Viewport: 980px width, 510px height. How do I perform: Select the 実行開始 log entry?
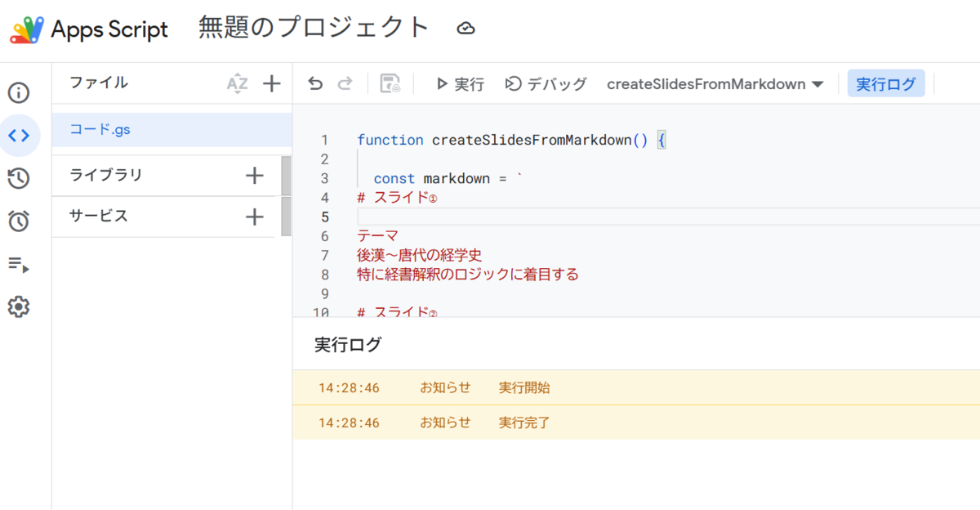[636, 387]
